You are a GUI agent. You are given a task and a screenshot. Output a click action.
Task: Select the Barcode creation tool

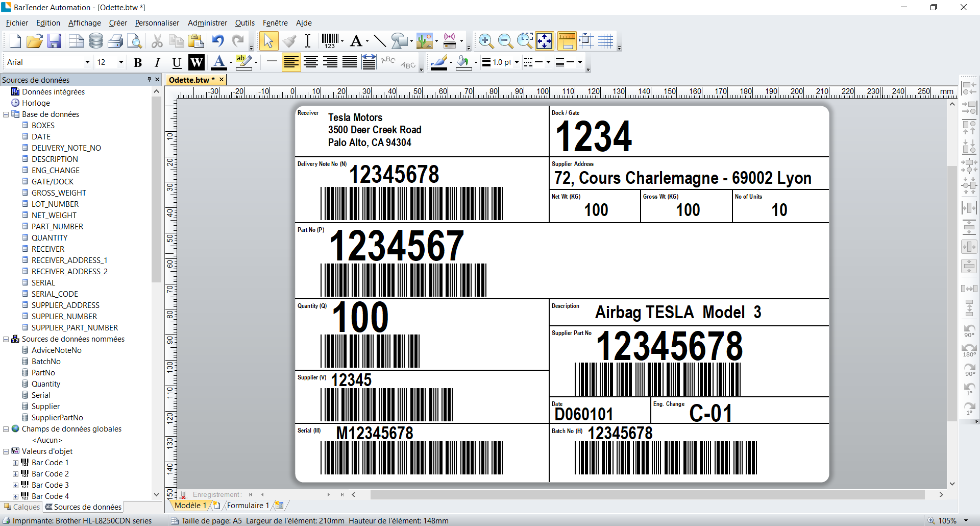[330, 41]
